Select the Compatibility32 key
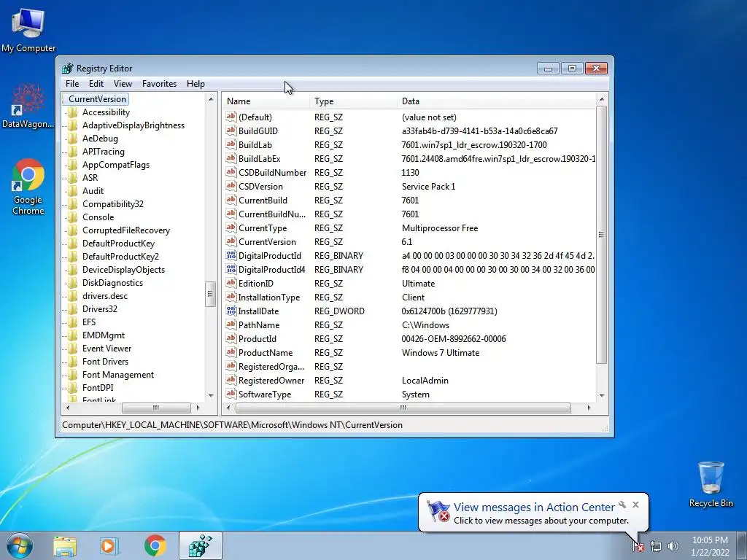The width and height of the screenshot is (747, 560). (x=113, y=204)
